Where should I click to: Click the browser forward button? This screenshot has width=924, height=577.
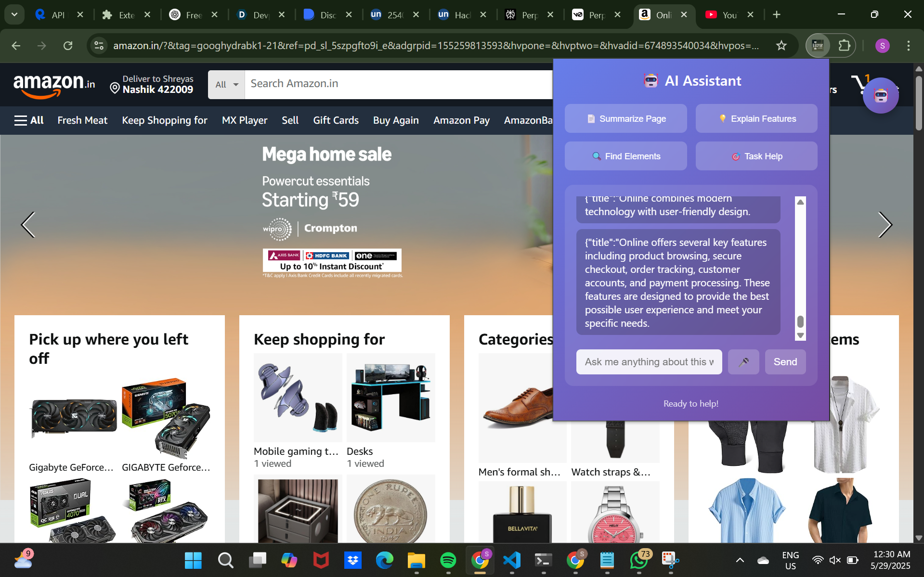pos(42,46)
